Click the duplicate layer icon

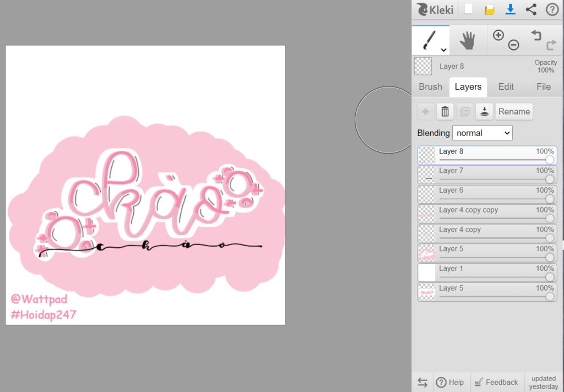pos(465,111)
